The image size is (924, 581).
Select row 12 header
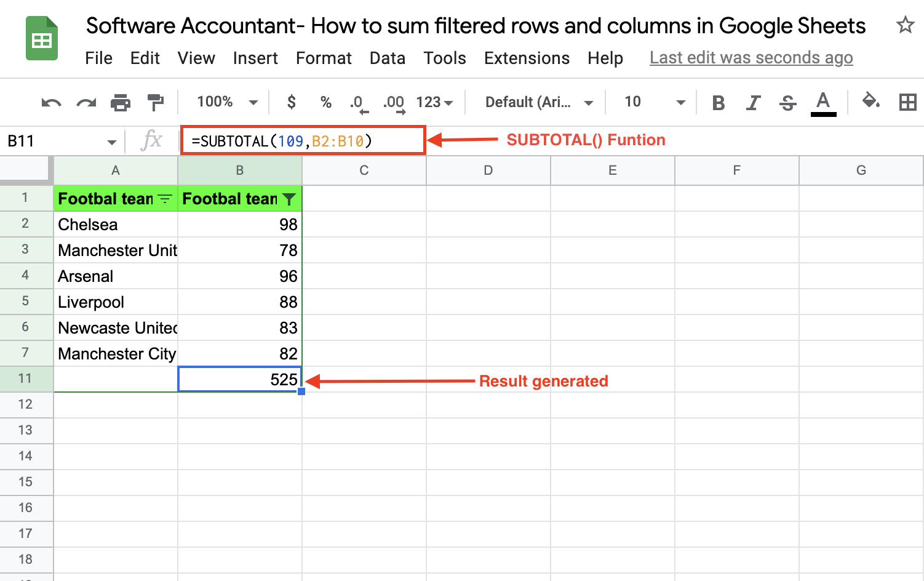(25, 404)
